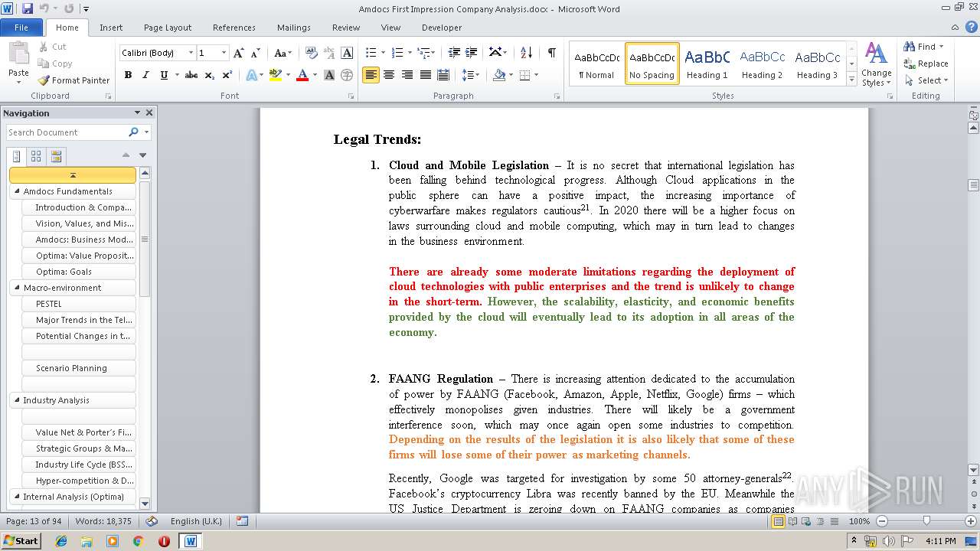Toggle Underline formatting
This screenshot has width=980, height=551.
coord(164,75)
